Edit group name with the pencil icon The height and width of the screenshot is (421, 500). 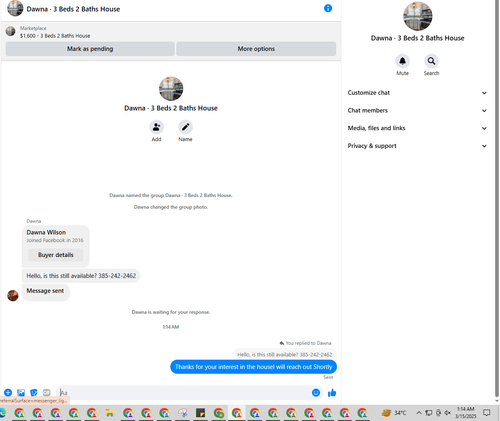coord(185,127)
